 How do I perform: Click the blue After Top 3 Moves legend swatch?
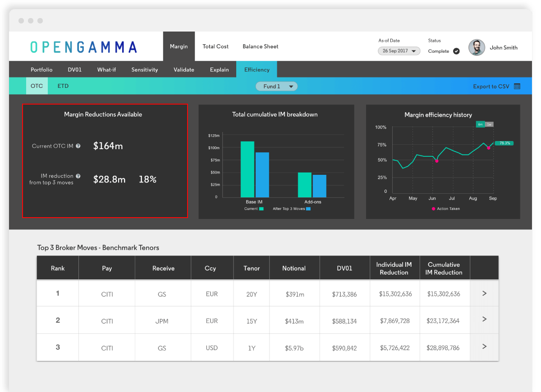coord(308,209)
